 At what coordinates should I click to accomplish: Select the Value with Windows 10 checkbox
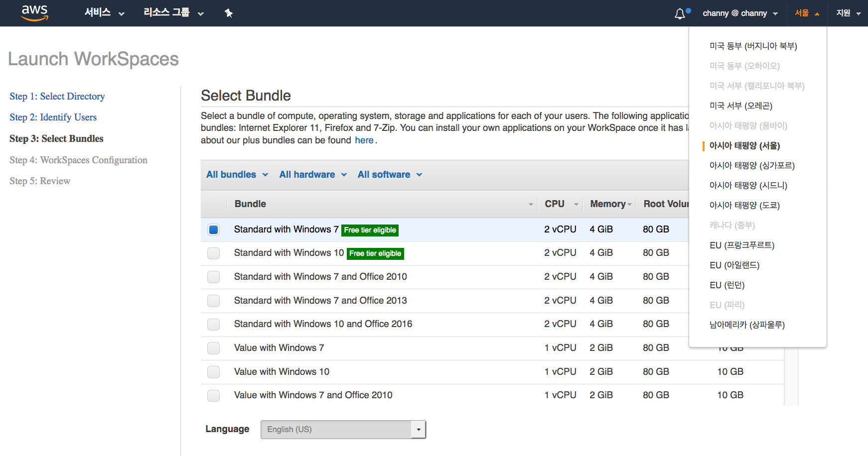coord(214,372)
